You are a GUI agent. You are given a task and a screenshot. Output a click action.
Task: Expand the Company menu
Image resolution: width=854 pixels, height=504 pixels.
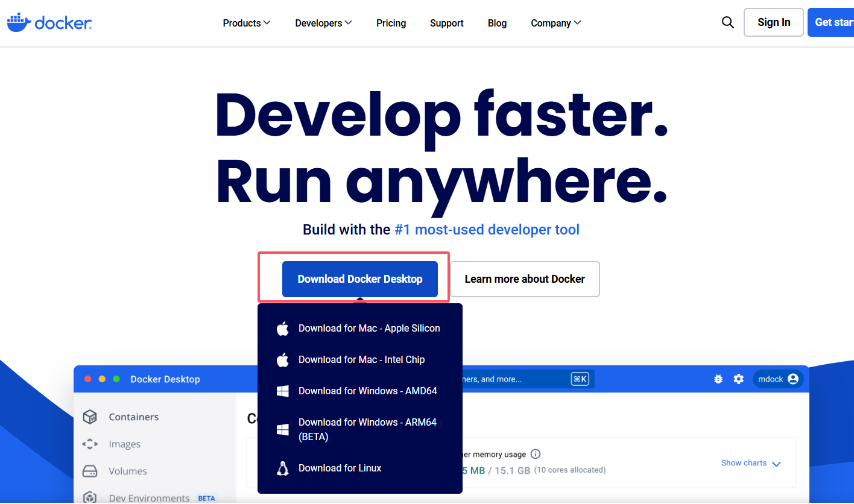[556, 23]
